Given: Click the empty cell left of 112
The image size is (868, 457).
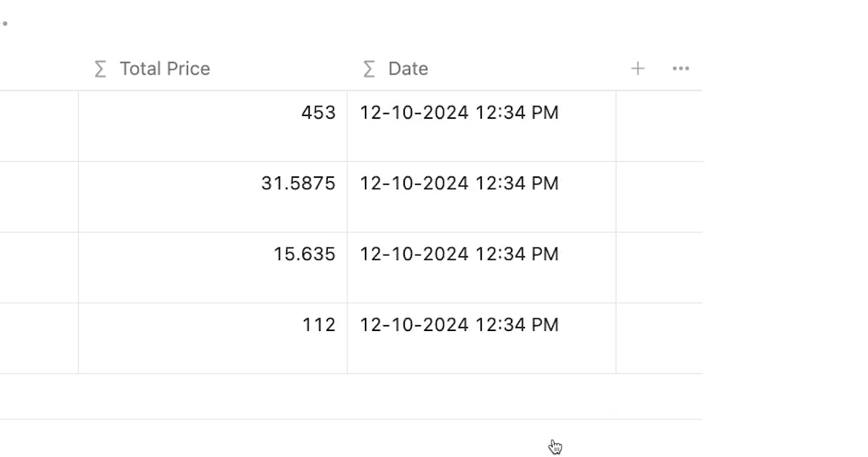Looking at the screenshot, I should pyautogui.click(x=39, y=338).
